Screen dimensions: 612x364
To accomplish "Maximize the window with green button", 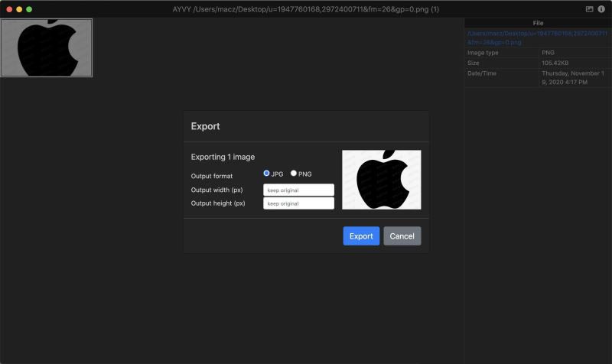I will [29, 9].
